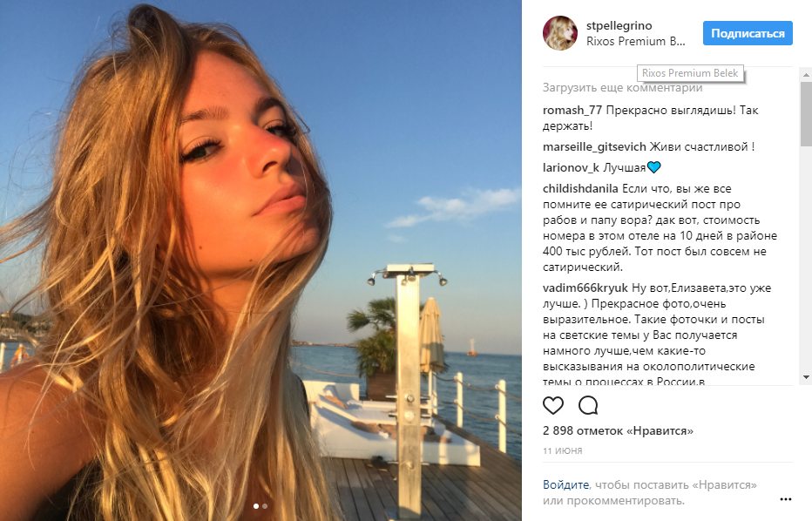Image resolution: width=812 pixels, height=521 pixels.
Task: Select the second carousel dot indicator
Action: [x=265, y=506]
